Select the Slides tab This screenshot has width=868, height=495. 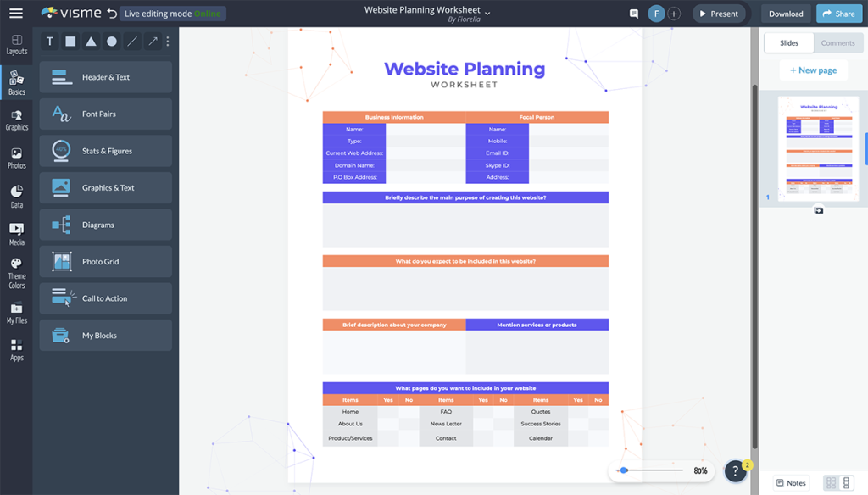[788, 42]
